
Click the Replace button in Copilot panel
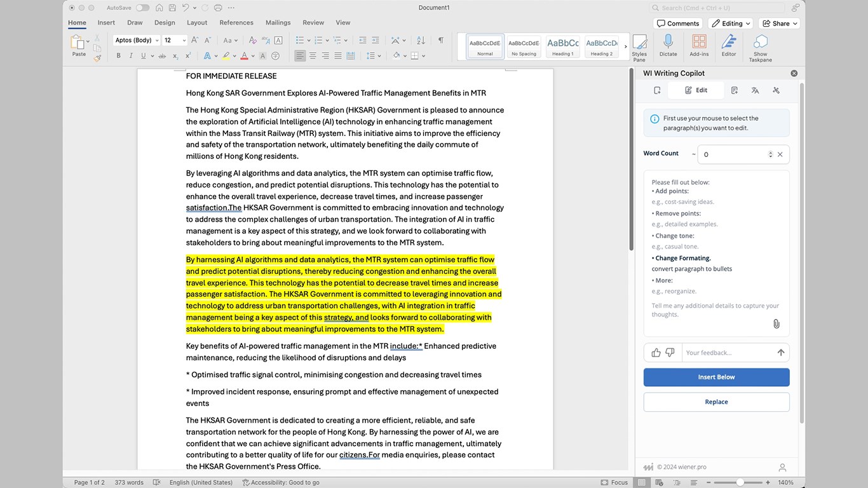(x=716, y=402)
